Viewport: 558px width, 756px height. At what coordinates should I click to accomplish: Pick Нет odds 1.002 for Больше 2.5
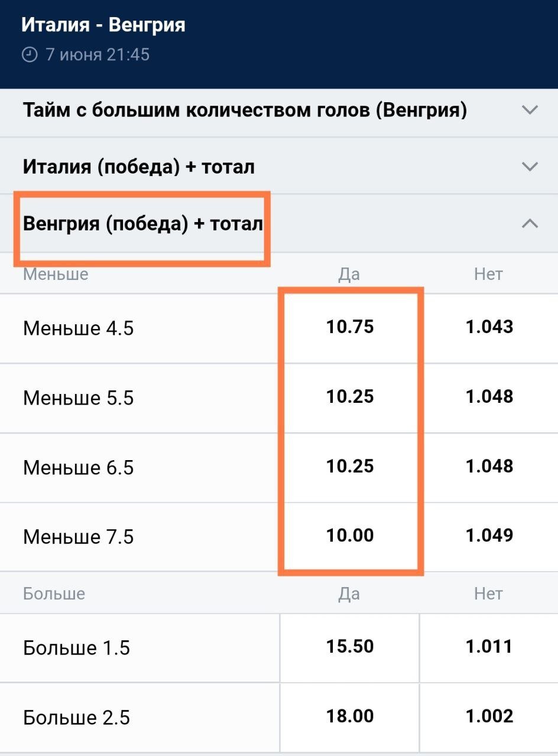pyautogui.click(x=489, y=717)
